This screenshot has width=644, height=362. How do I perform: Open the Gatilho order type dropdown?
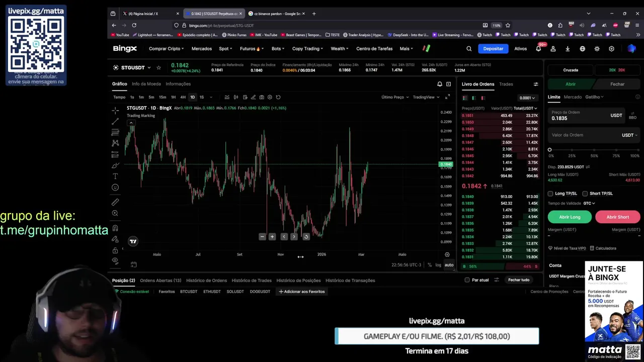pos(594,97)
